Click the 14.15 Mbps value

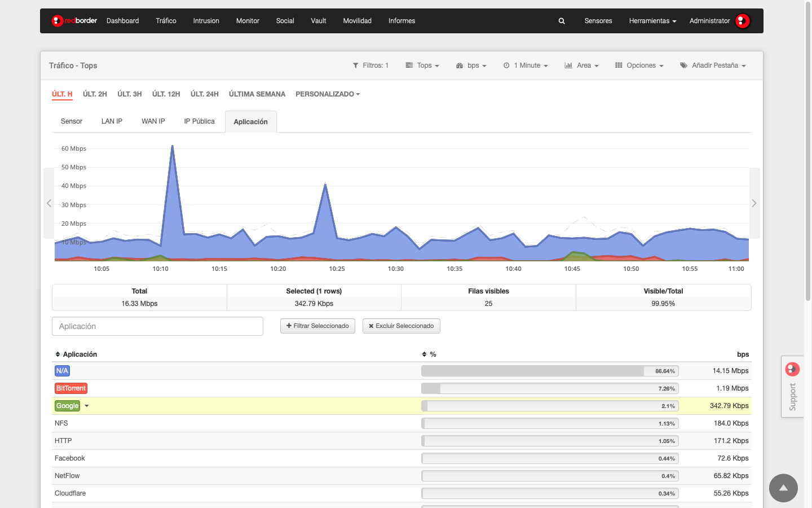coord(730,371)
